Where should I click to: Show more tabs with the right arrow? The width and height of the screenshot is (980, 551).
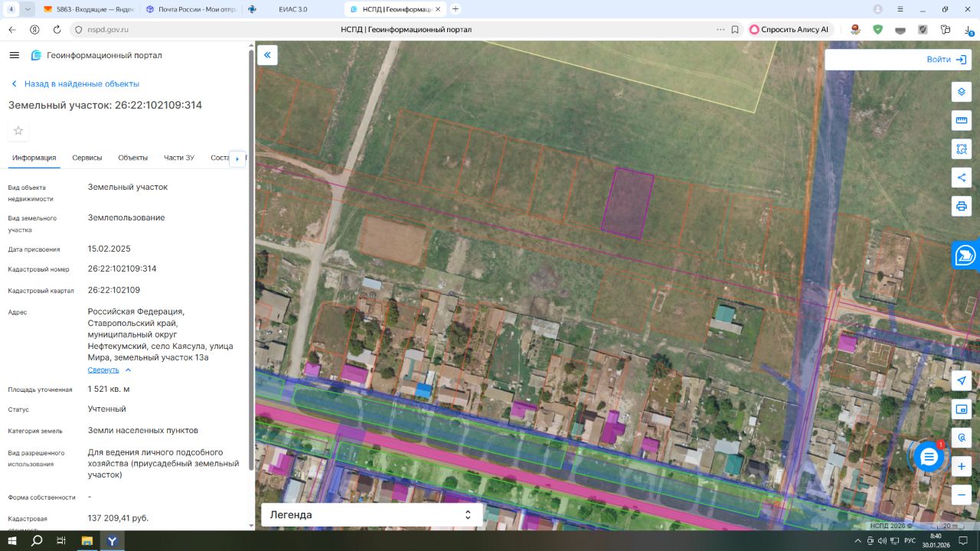237,158
